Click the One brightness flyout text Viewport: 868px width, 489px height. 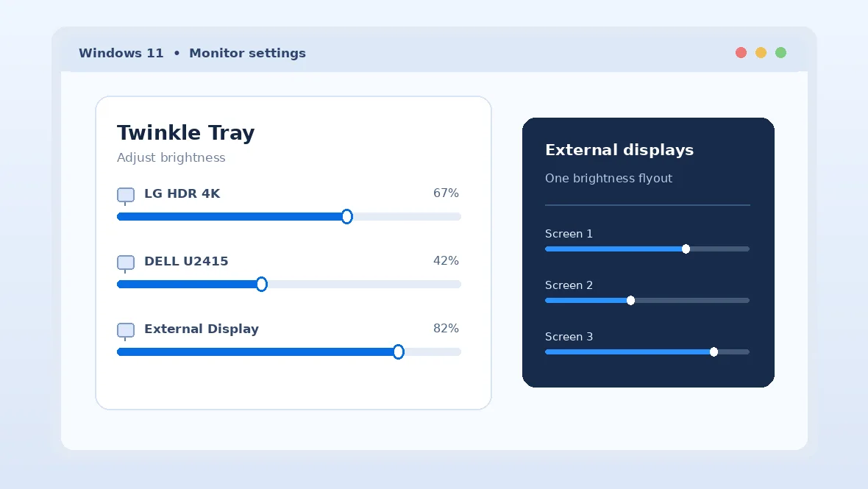[x=608, y=178]
